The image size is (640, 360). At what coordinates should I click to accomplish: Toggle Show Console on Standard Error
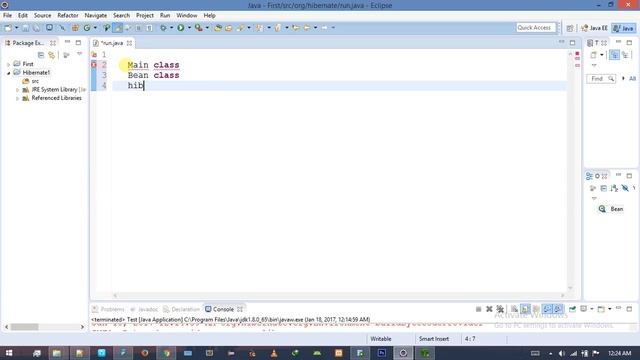pos(558,309)
